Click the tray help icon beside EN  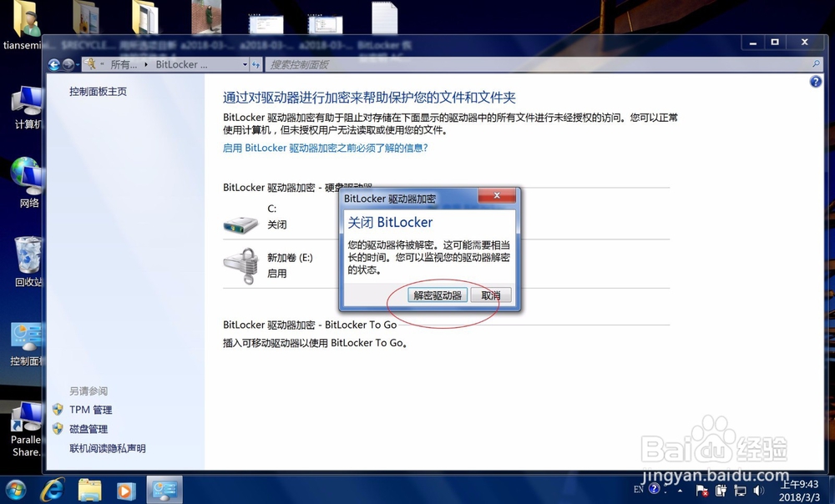[x=655, y=489]
